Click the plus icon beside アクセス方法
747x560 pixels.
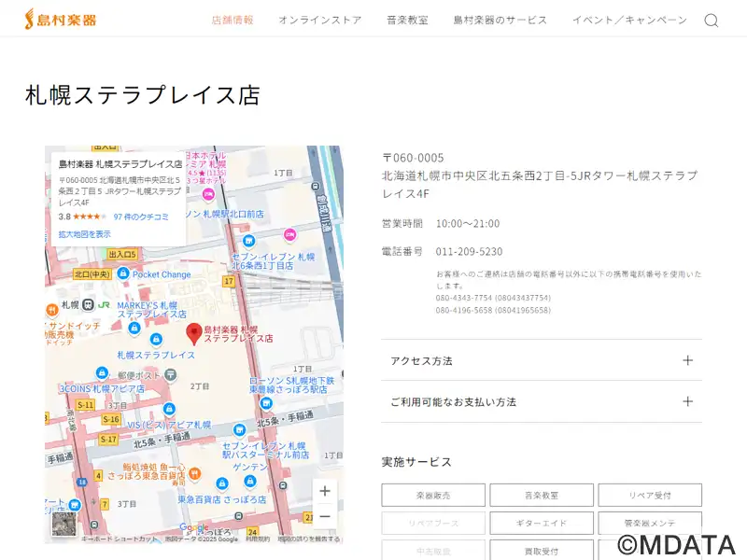click(x=687, y=360)
